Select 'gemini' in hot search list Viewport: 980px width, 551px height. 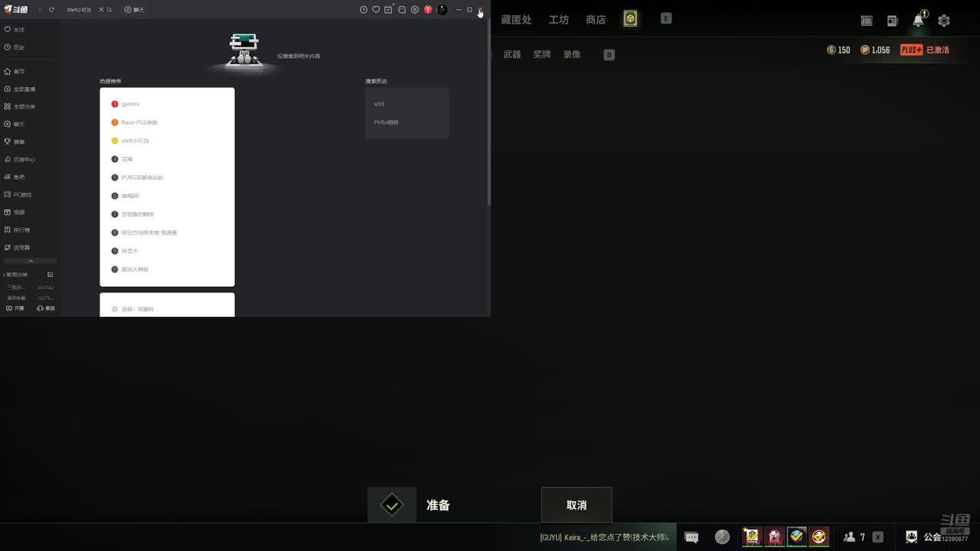coord(130,104)
